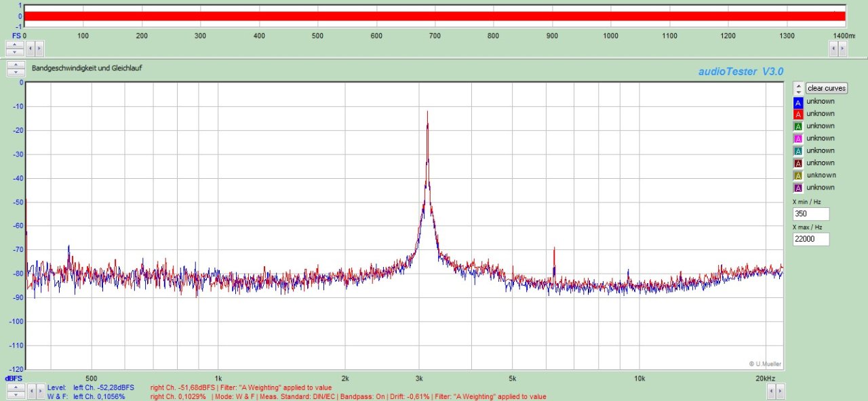Click the dark red curve A icon
This screenshot has width=868, height=401.
coord(798,163)
